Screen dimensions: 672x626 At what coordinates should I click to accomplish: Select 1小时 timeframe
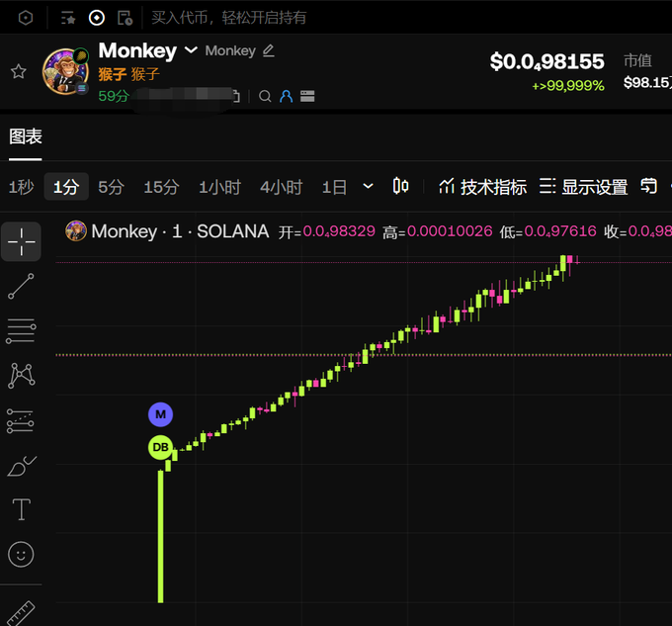coord(219,187)
